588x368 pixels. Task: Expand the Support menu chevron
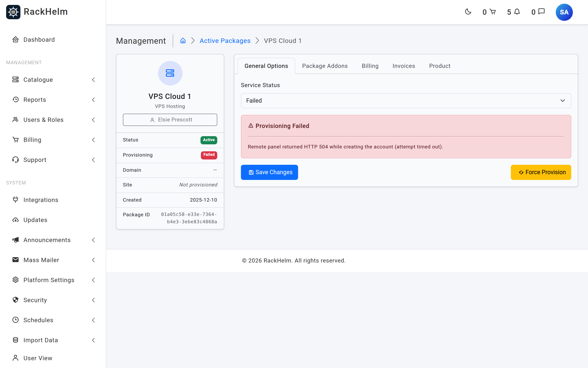93,160
